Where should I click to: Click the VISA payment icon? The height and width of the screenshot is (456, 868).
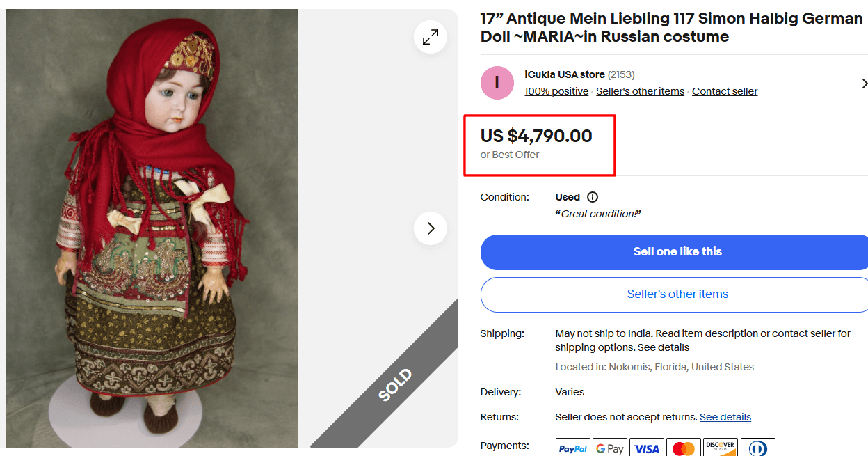(647, 447)
